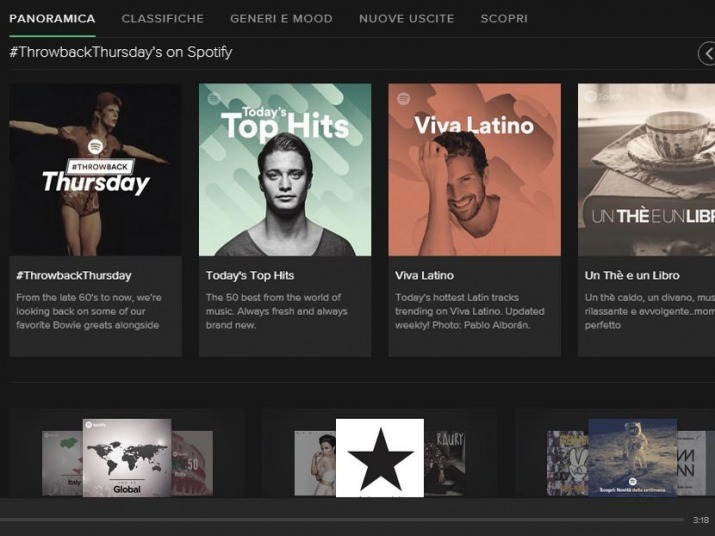
Task: Click the Viva Latino description mentioning Pablo Alborán
Action: coord(470,311)
